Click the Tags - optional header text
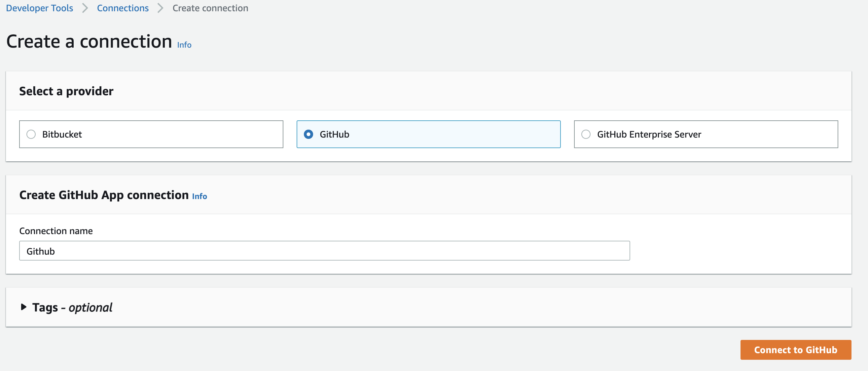Image resolution: width=868 pixels, height=371 pixels. 72,307
